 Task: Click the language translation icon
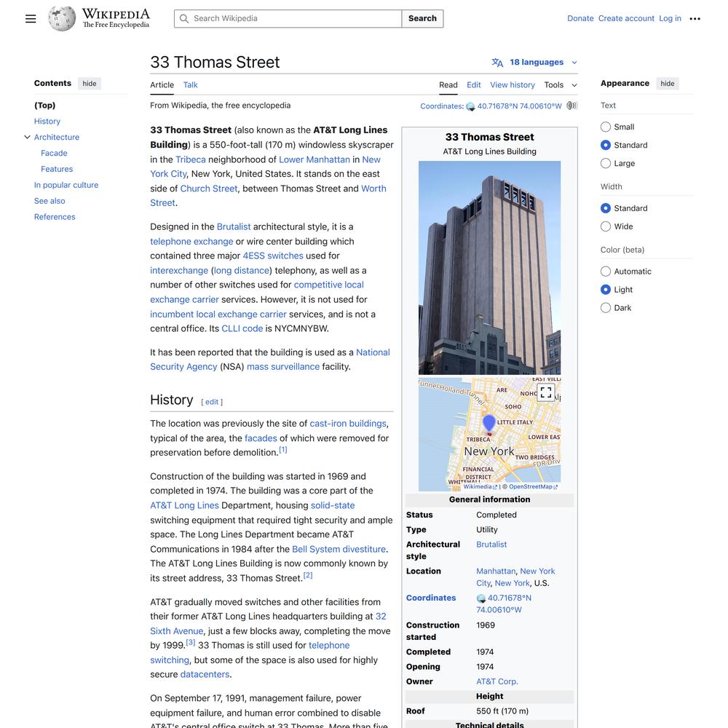pos(497,62)
